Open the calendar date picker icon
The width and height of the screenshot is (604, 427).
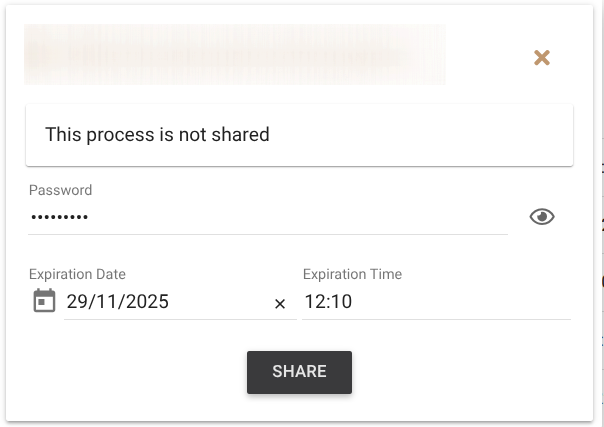(44, 301)
